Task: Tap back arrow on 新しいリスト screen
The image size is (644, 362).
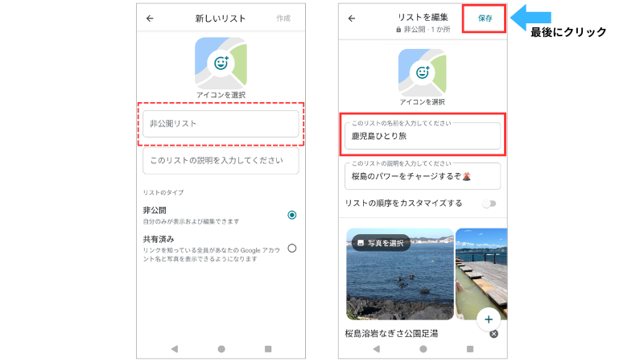Action: click(x=150, y=19)
